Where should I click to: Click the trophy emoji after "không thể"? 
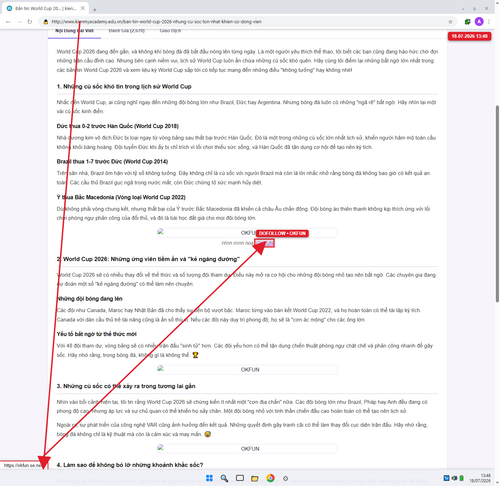(195, 355)
